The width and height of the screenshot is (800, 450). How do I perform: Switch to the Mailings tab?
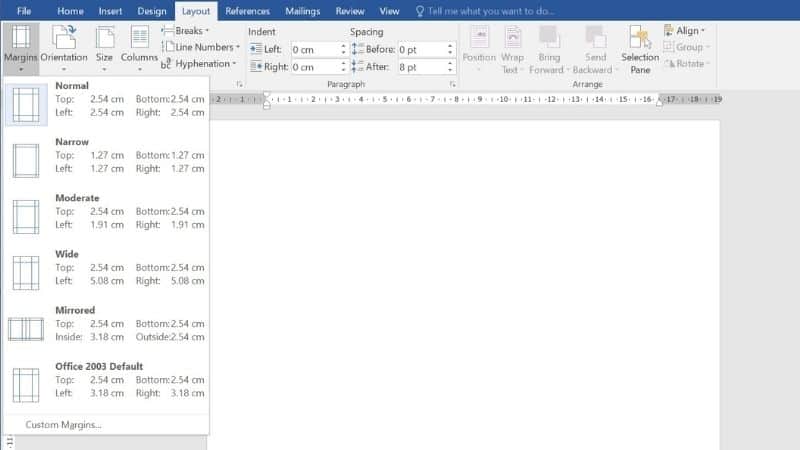pyautogui.click(x=303, y=11)
